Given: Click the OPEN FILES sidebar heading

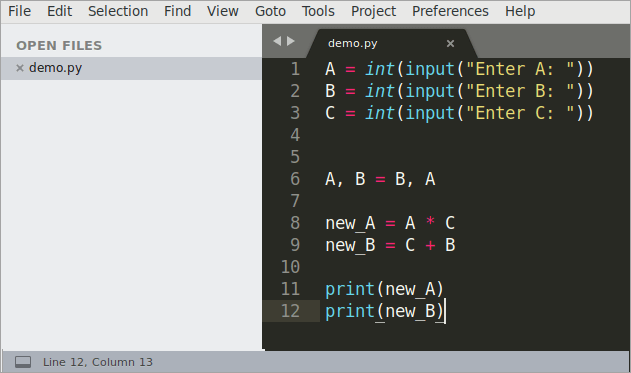Looking at the screenshot, I should tap(59, 45).
